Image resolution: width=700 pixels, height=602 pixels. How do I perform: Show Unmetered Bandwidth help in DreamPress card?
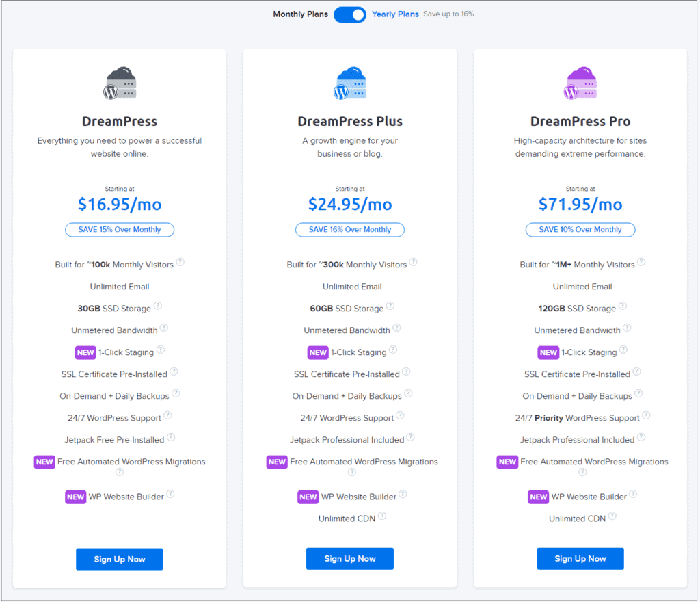(x=164, y=328)
